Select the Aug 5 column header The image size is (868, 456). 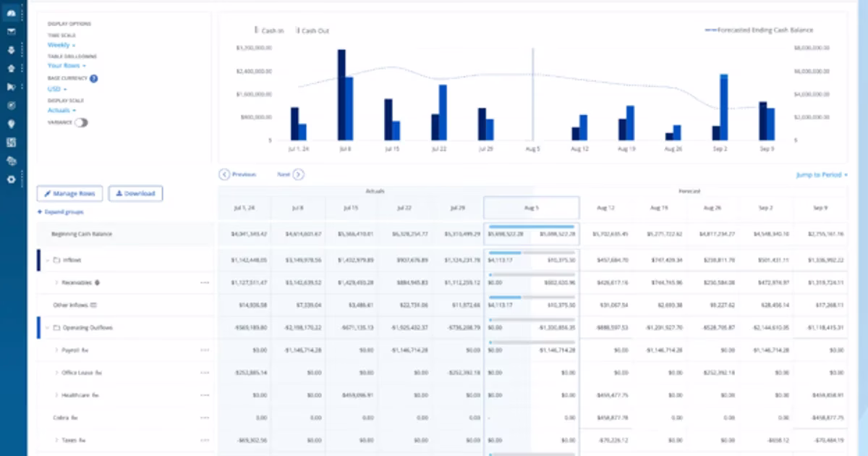point(532,207)
